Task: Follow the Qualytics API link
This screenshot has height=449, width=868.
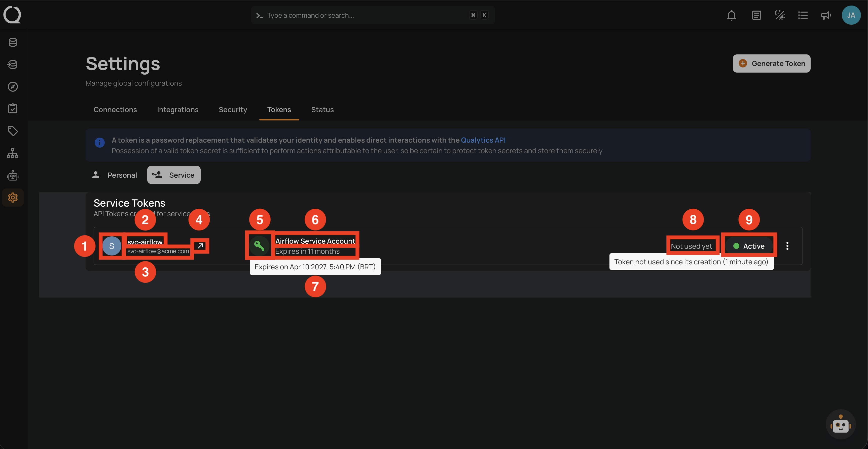Action: 483,140
